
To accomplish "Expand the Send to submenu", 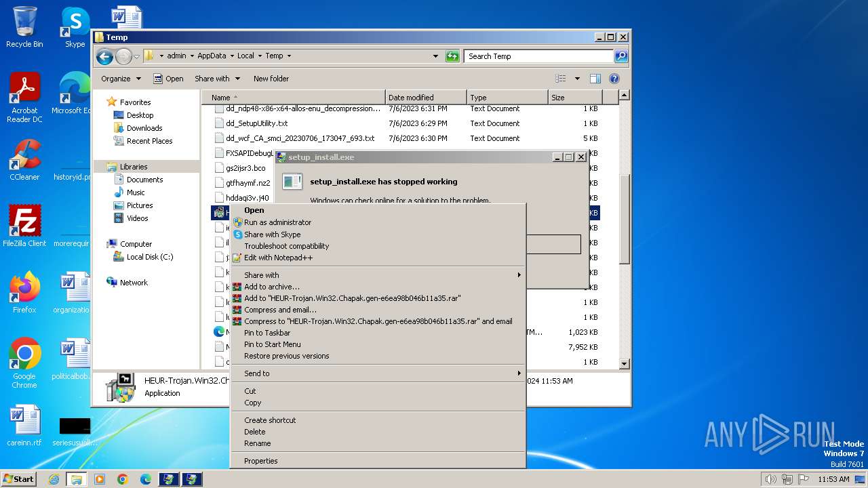I will tap(378, 373).
